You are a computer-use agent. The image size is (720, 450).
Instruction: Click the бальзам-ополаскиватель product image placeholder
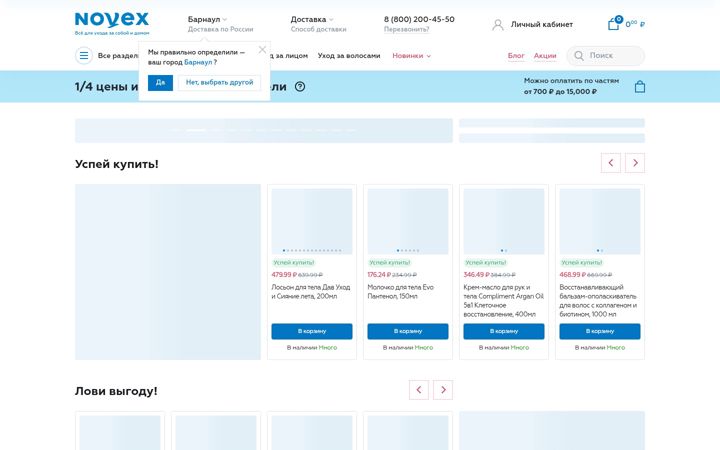[600, 221]
